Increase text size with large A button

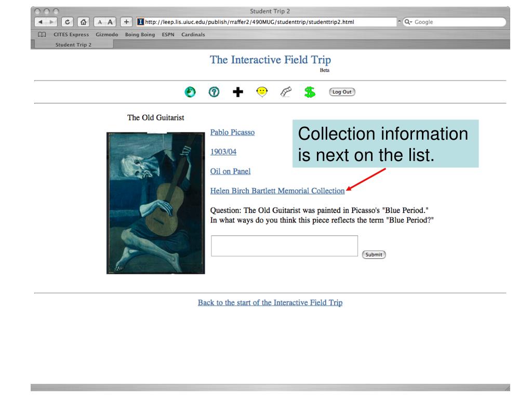click(110, 22)
